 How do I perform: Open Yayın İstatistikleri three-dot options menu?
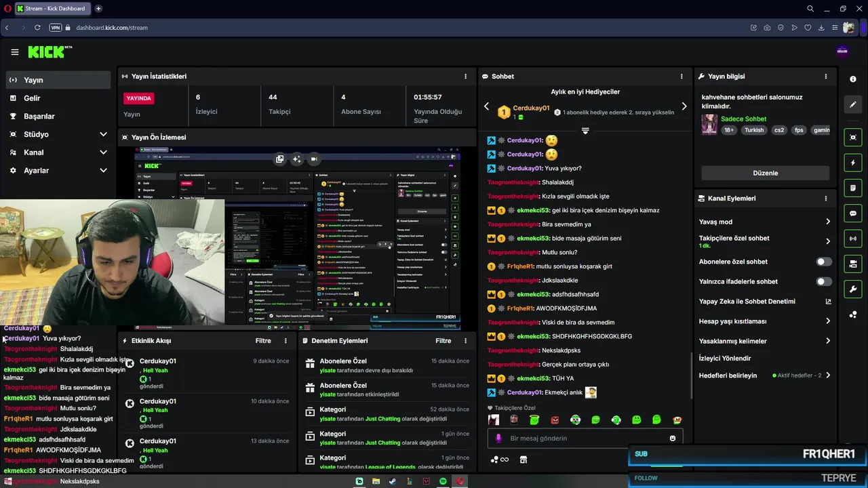465,77
